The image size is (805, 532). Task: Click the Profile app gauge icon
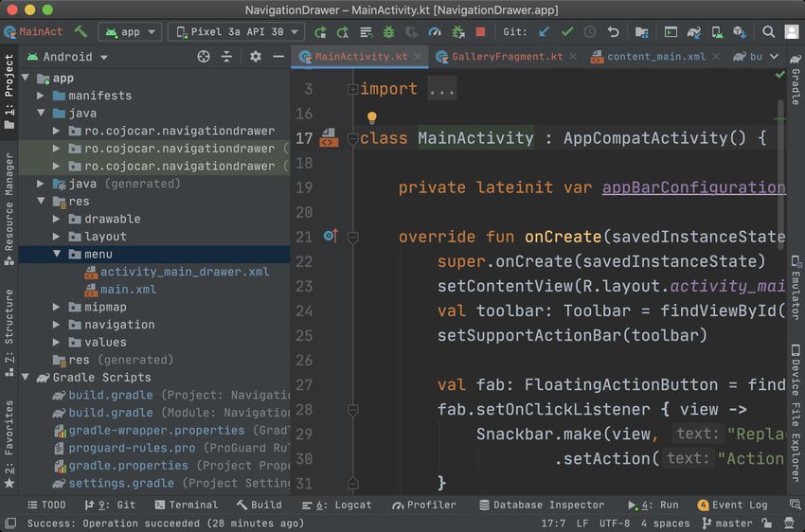point(435,32)
